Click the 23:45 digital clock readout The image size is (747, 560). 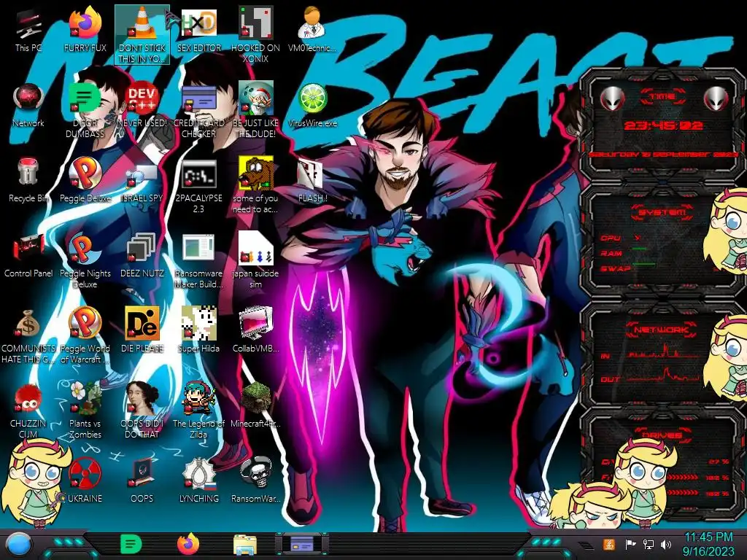pyautogui.click(x=663, y=125)
